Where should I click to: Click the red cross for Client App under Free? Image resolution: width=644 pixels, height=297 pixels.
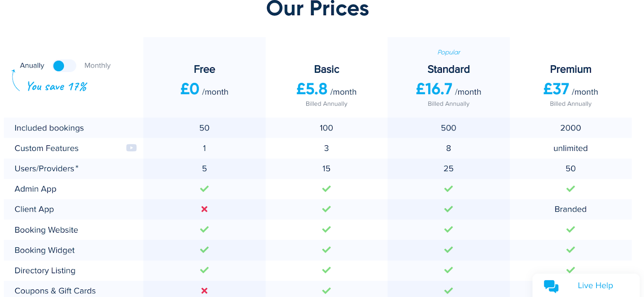click(x=204, y=209)
